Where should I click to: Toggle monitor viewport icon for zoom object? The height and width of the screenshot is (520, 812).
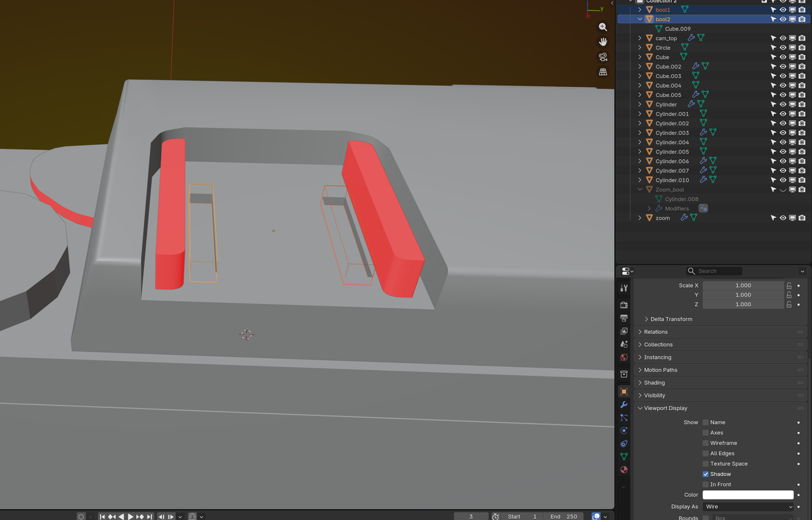point(792,218)
